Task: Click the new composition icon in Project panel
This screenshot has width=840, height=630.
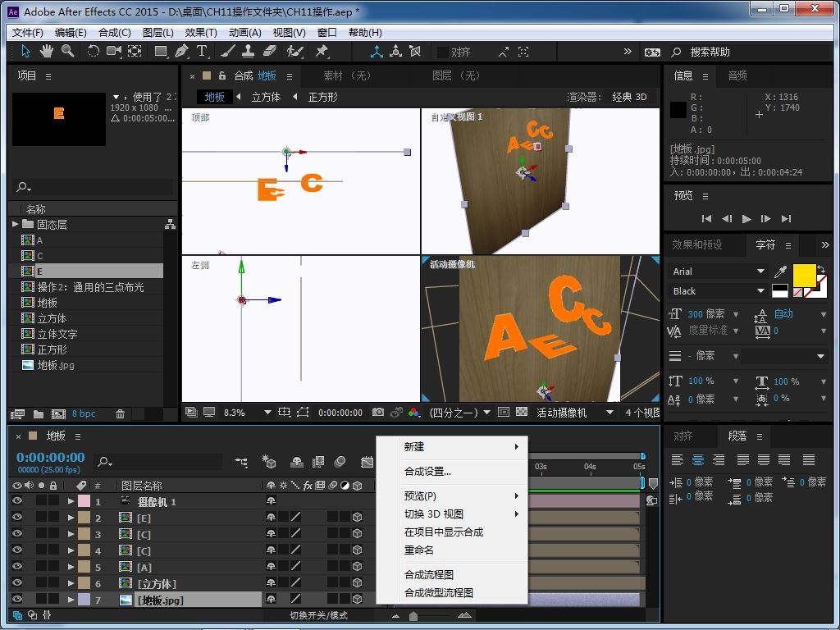Action: coord(58,413)
